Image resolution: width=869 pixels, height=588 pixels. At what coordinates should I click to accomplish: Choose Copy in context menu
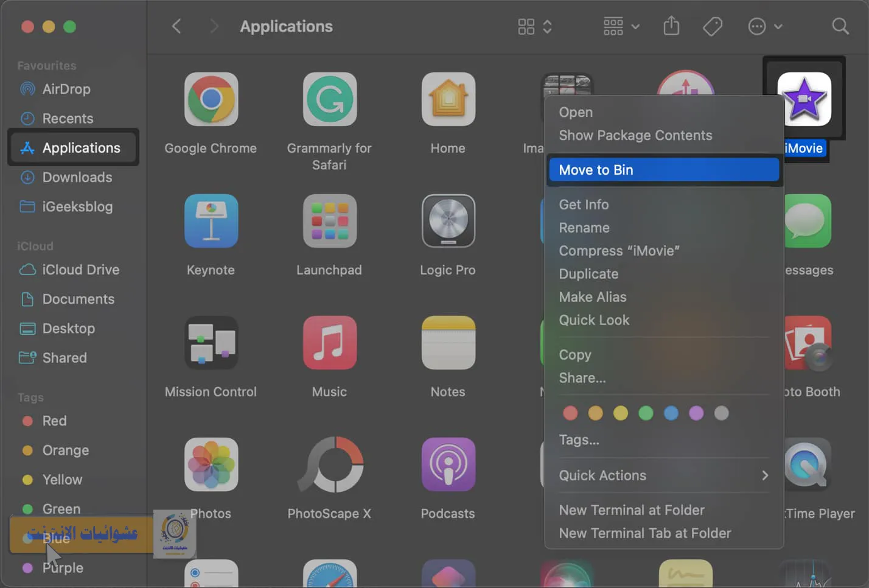point(575,355)
